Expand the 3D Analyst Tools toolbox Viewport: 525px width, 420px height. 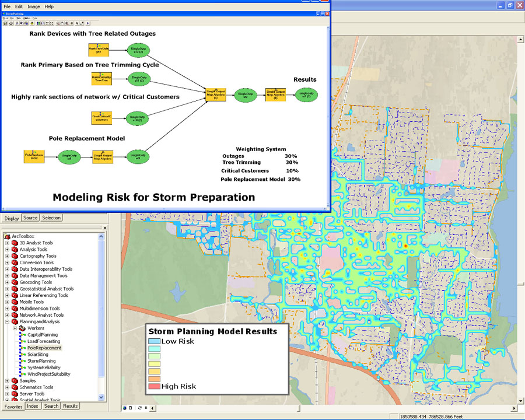click(x=7, y=243)
